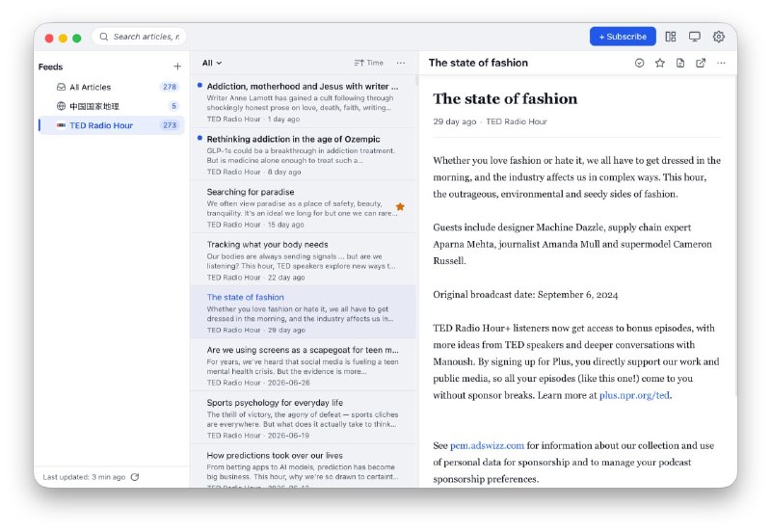Click the blue Subscribe button
Viewport: 771px width, 532px height.
pos(623,37)
